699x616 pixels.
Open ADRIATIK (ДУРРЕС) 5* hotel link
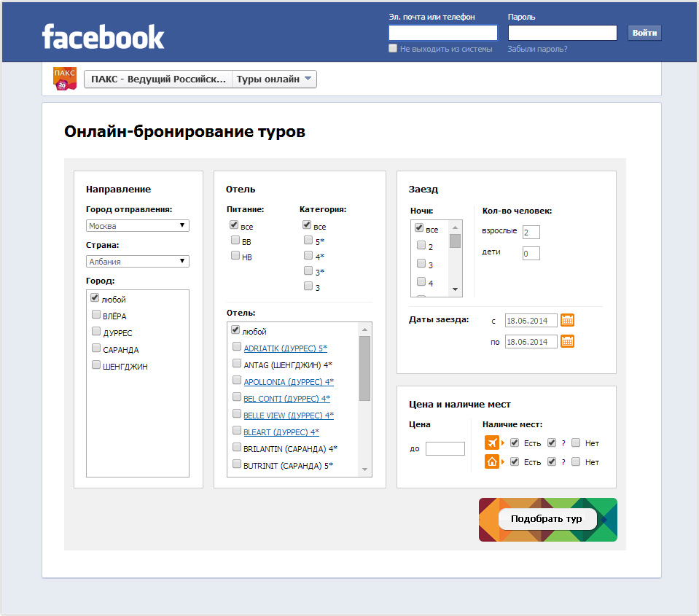[x=285, y=348]
